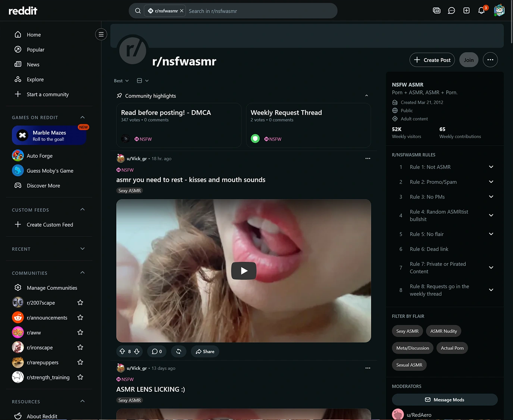Open the subreddit three-dots options button
This screenshot has height=420, width=513.
pos(490,60)
